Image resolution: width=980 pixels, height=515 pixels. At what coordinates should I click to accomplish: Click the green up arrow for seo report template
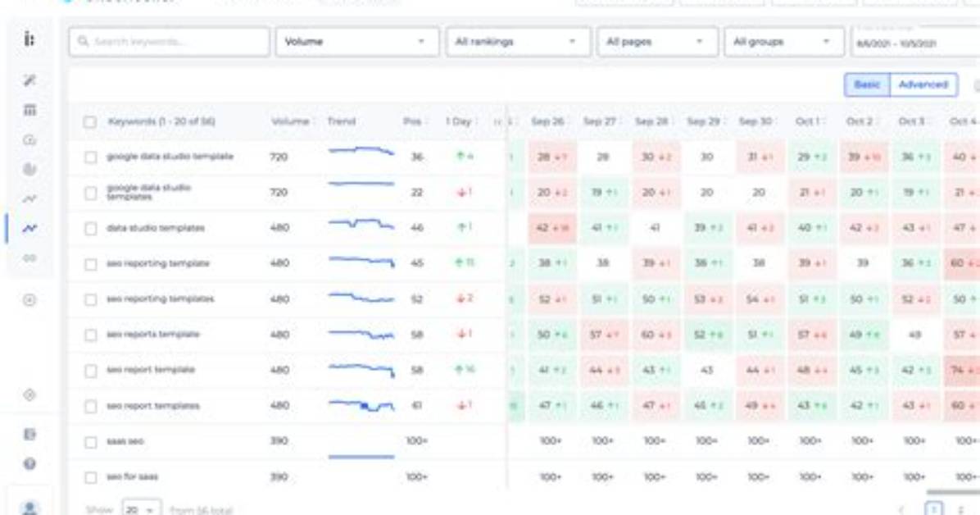pyautogui.click(x=460, y=370)
